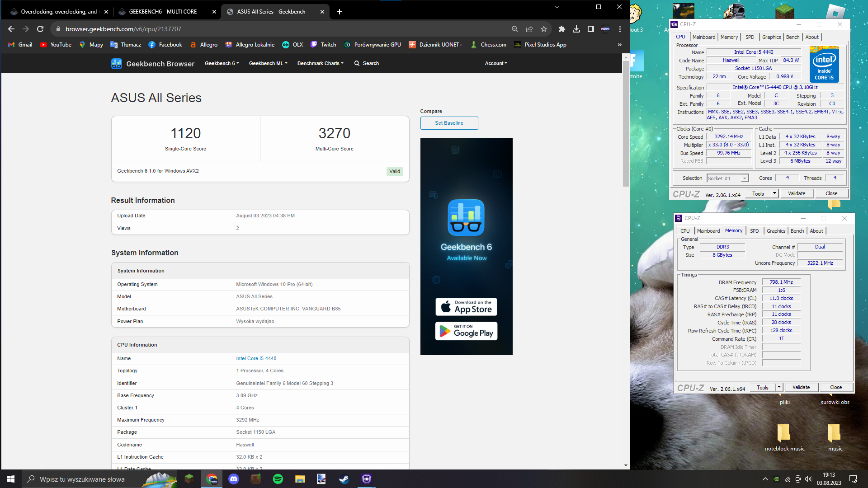868x488 pixels.
Task: Open CPU-Z from the taskbar
Action: [367, 479]
